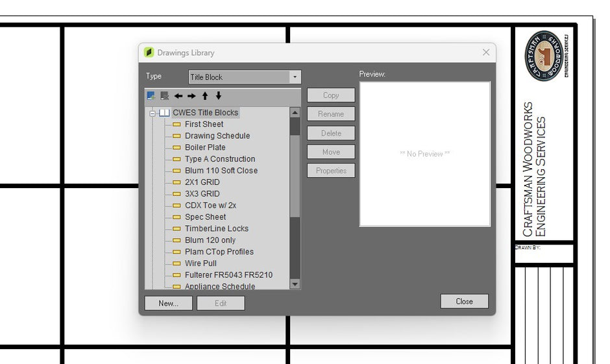Select the Drawing Schedule entry
The image size is (610, 364).
click(x=217, y=136)
